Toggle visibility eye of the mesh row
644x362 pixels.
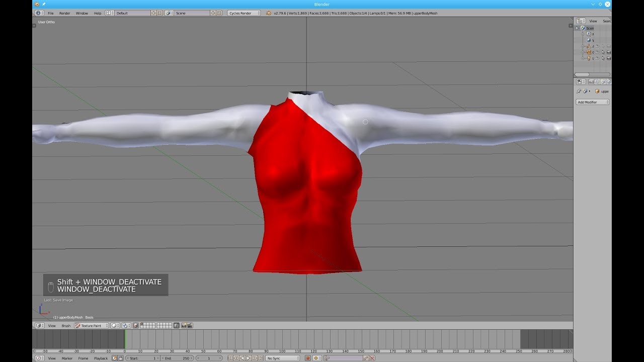tap(597, 52)
